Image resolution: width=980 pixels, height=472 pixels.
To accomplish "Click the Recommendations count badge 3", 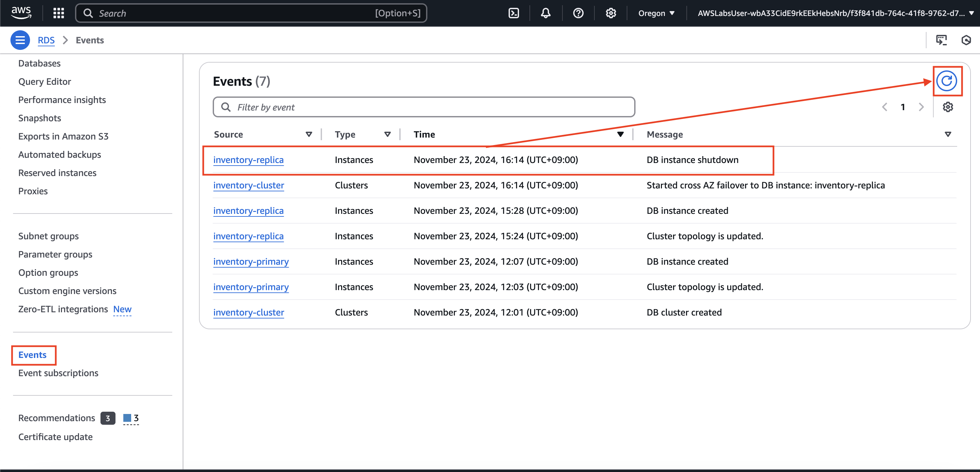I will pos(108,418).
